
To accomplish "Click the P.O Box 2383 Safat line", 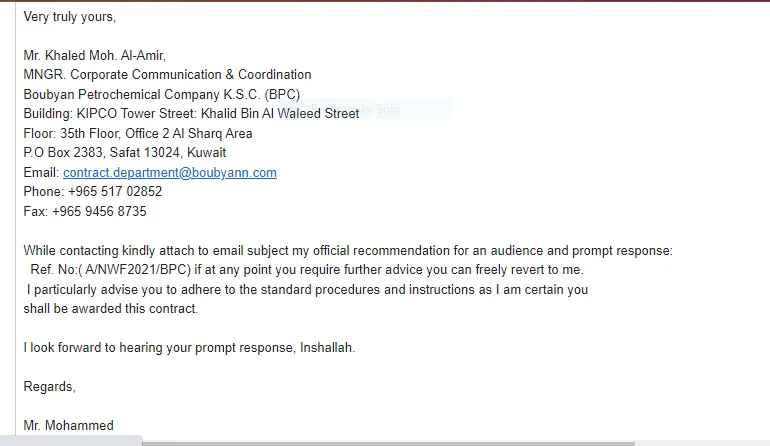I will coord(125,153).
